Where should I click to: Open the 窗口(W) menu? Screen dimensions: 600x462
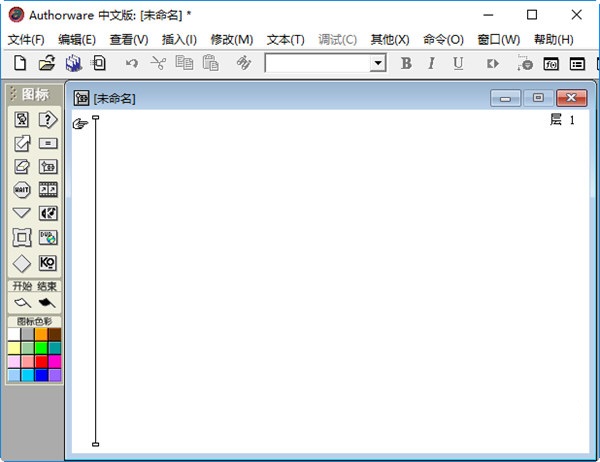pos(499,39)
